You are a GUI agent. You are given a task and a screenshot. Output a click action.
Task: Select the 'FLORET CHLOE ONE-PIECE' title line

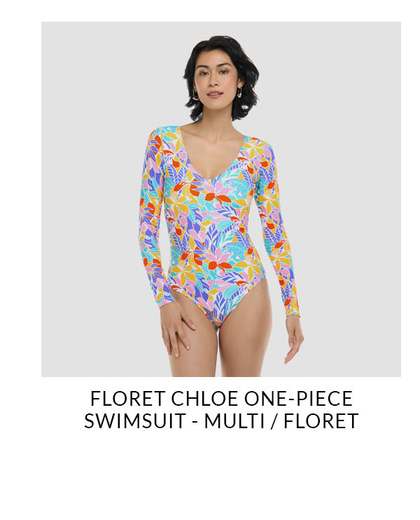[x=221, y=399]
